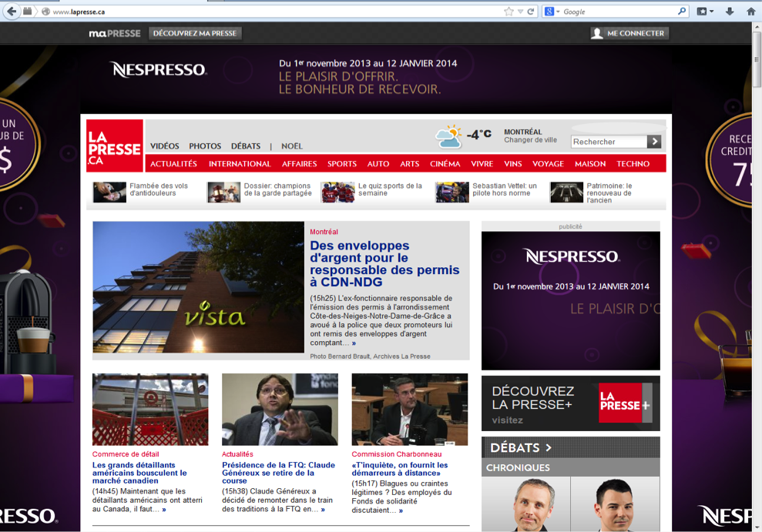Expand the bookmarks menu dropdown arrow
This screenshot has height=532, width=762.
711,12
